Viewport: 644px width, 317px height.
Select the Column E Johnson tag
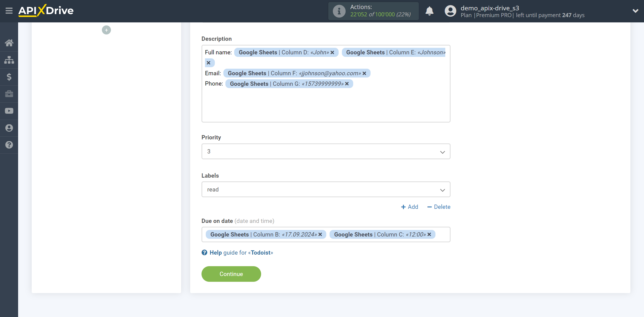(393, 52)
